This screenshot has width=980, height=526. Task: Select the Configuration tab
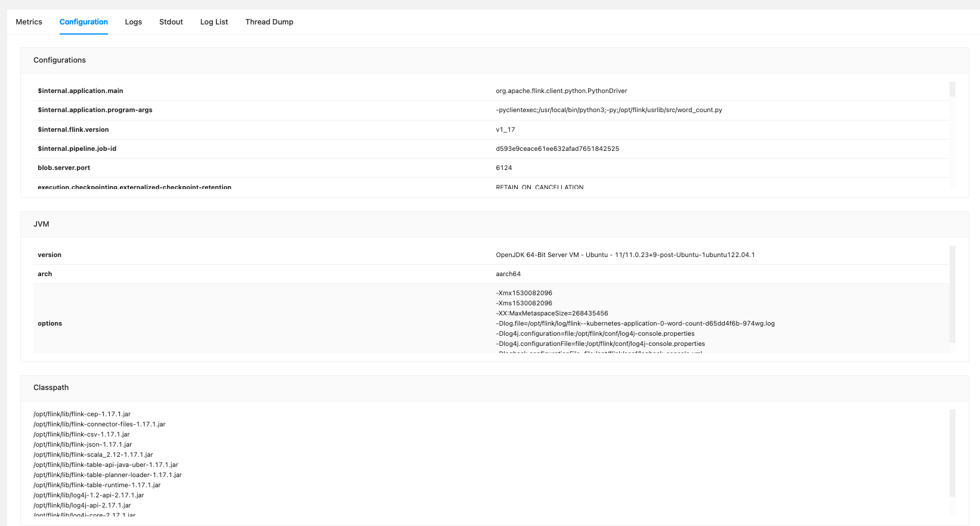coord(84,22)
